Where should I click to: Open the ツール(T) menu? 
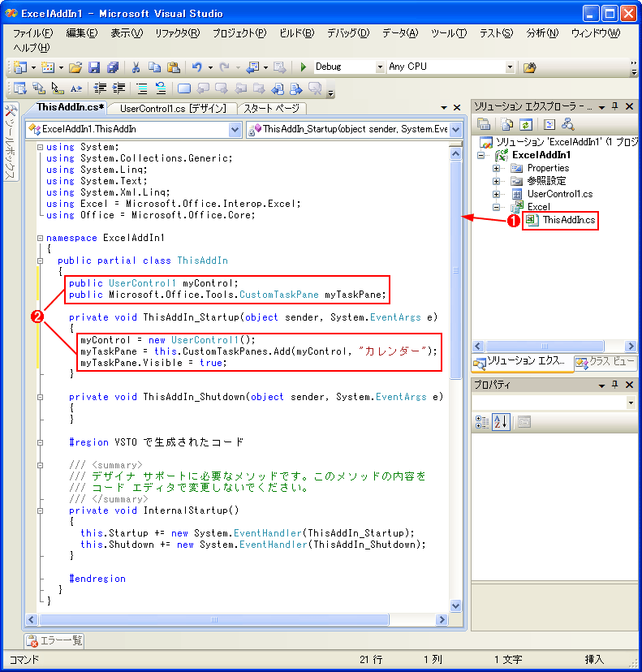point(449,33)
